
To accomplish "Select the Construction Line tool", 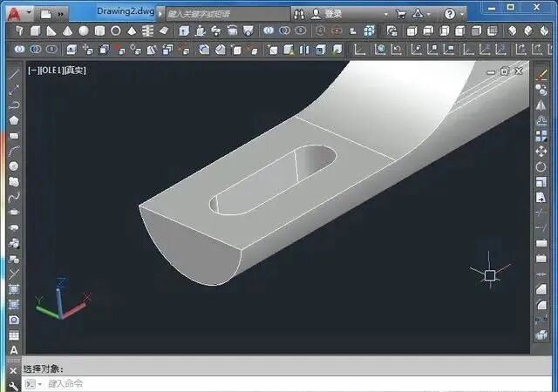I will tap(14, 90).
